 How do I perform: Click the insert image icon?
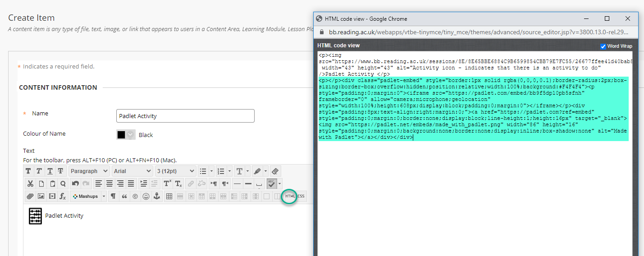[x=41, y=196]
